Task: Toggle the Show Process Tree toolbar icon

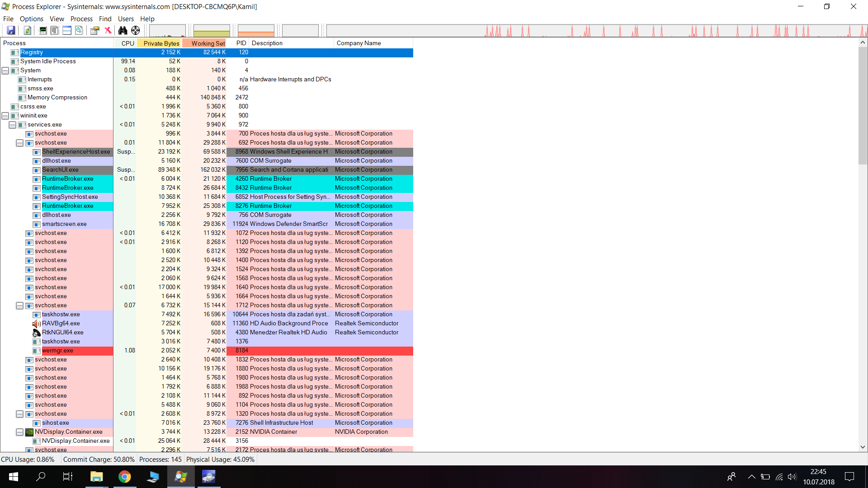Action: coord(55,30)
